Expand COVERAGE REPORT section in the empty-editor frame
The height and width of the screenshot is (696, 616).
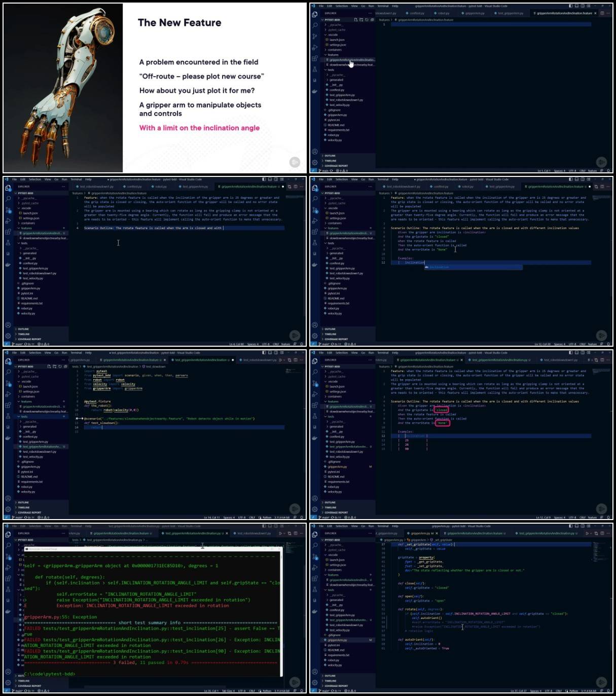pyautogui.click(x=336, y=166)
